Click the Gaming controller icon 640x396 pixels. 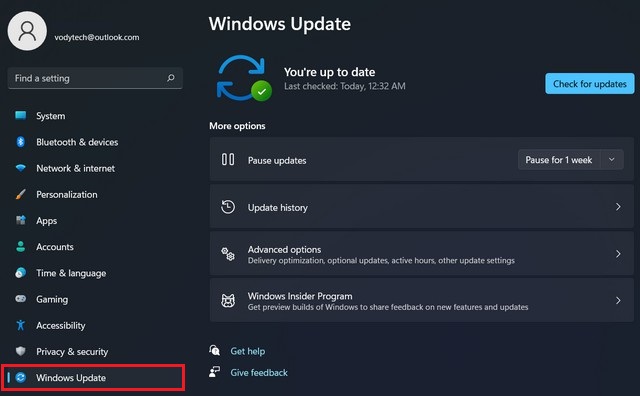click(x=20, y=299)
